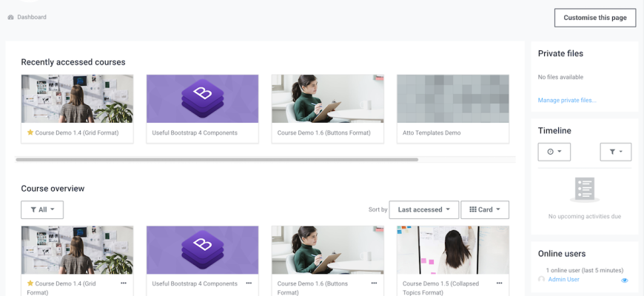Expand the All courses filter dropdown
The image size is (644, 296).
coord(42,209)
